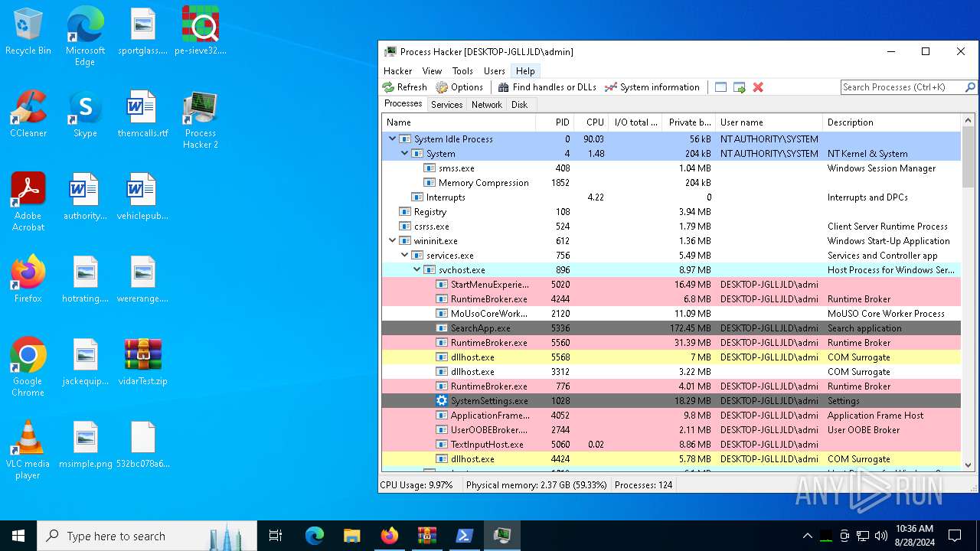Click the process list vertical scrollbar thumb

click(x=968, y=158)
